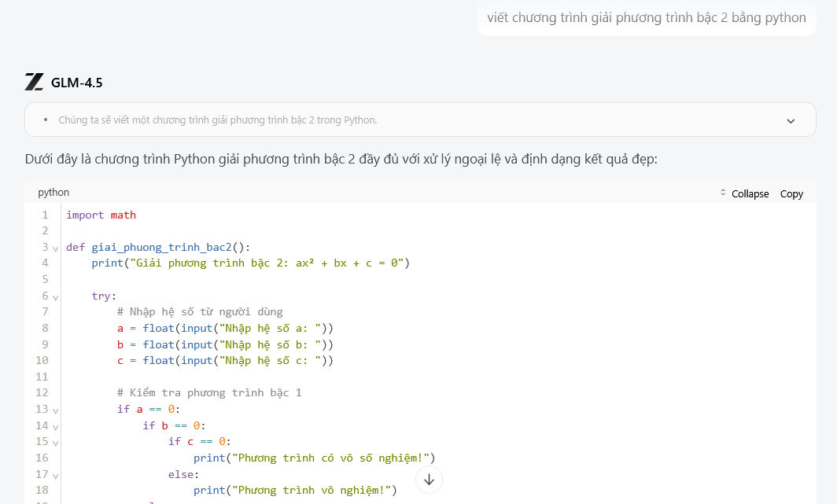Viewport: 837px width, 504px height.
Task: Click the 'Nhập hệ số a' input line
Action: [x=225, y=328]
